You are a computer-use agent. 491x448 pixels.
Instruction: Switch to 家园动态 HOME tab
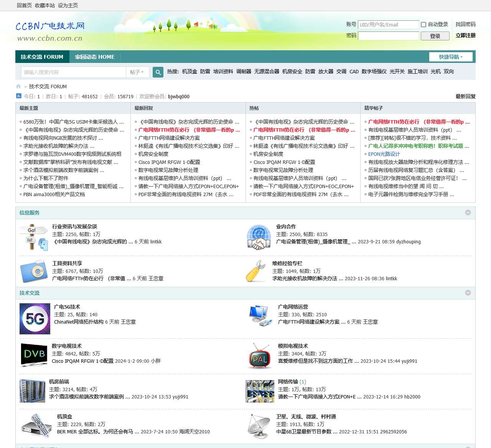(x=95, y=57)
